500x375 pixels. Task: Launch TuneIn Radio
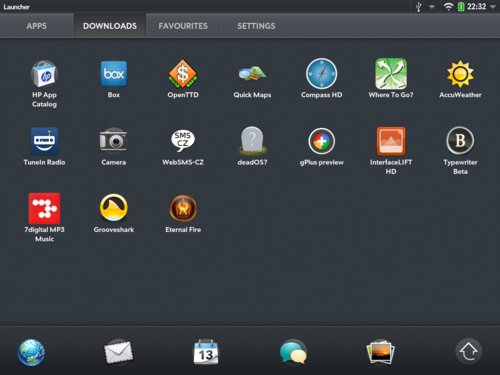pos(44,141)
